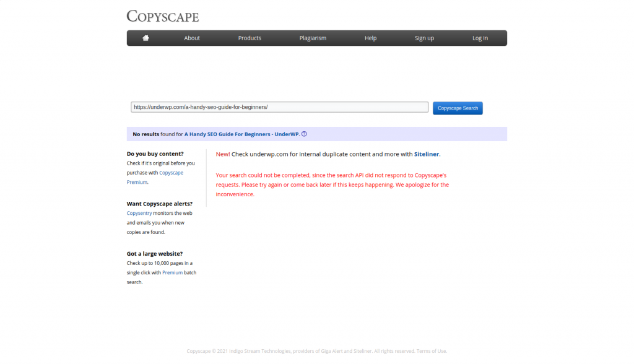Visit the Copysentry link
Image resolution: width=634 pixels, height=364 pixels.
[139, 213]
